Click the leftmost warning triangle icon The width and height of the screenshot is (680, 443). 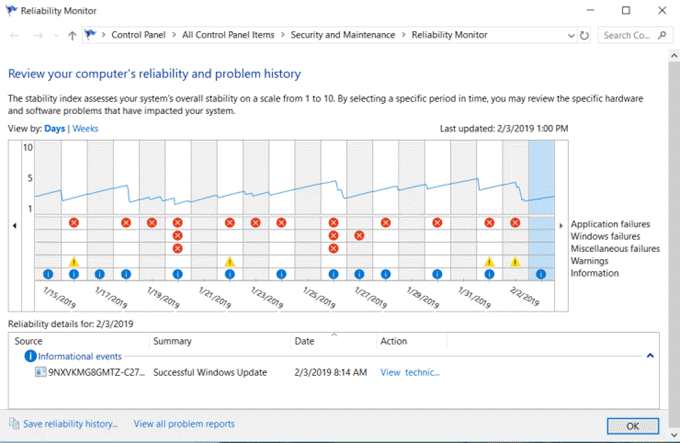point(74,262)
